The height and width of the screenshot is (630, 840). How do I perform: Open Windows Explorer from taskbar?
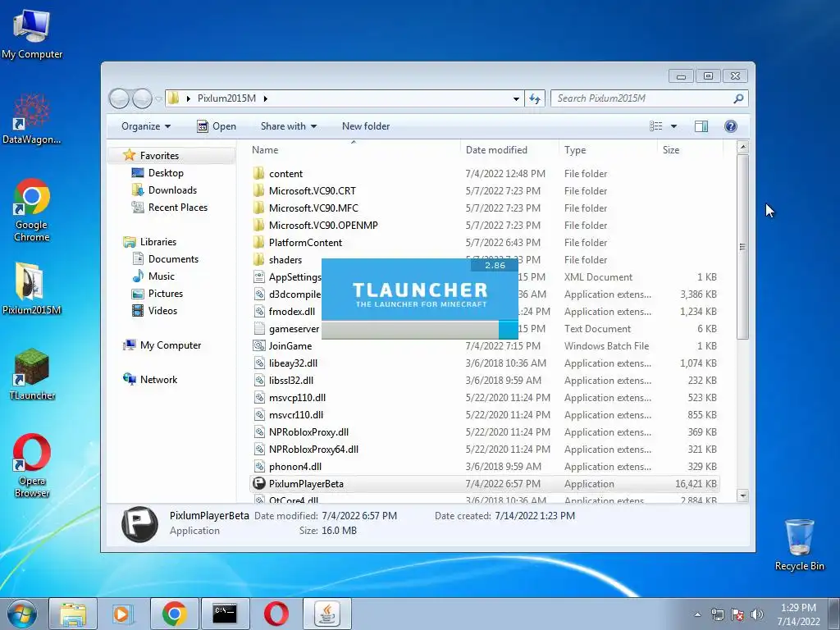[73, 614]
